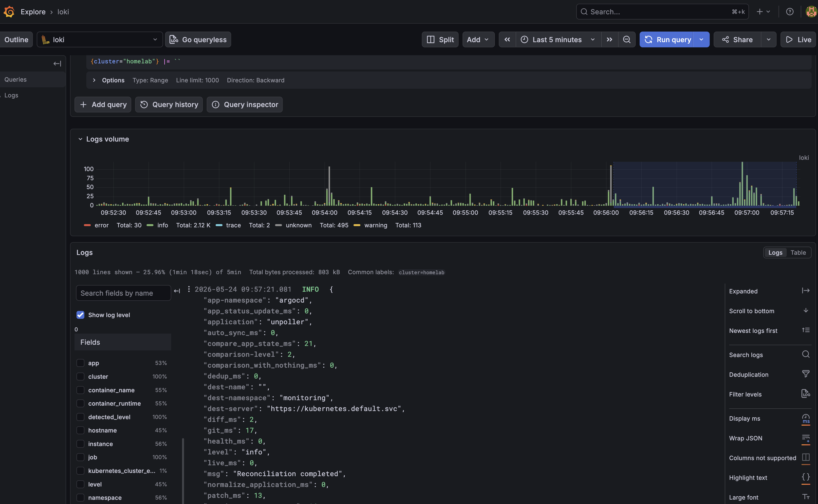Expand the query Options section
Viewport: 818px width, 504px height.
coord(109,80)
